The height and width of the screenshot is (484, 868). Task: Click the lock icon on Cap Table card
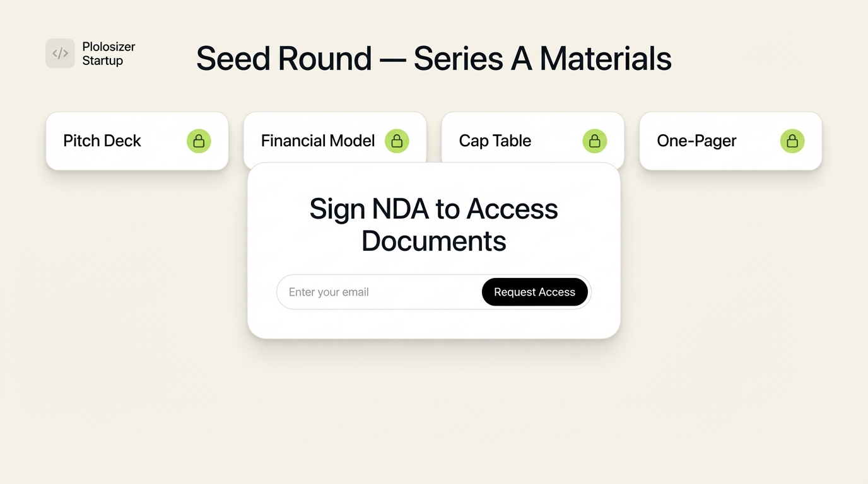pos(594,141)
